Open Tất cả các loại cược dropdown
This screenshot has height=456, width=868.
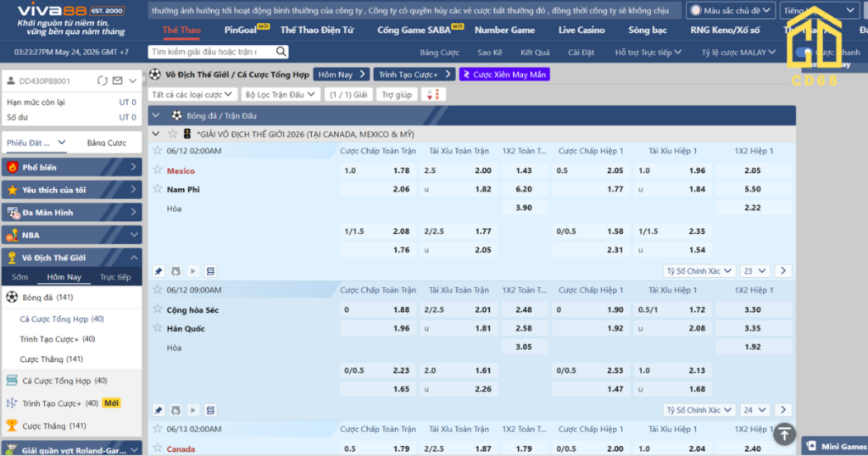coord(192,95)
